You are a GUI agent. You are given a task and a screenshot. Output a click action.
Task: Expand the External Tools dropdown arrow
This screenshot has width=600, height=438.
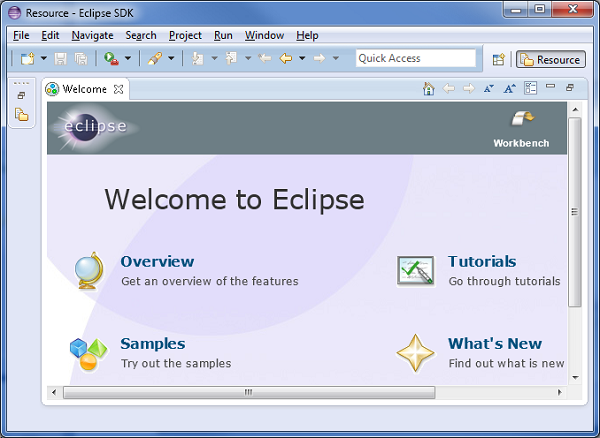tap(128, 59)
